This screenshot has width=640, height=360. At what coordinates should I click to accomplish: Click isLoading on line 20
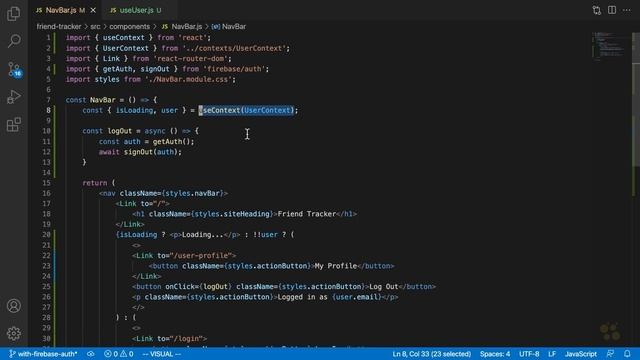point(138,235)
